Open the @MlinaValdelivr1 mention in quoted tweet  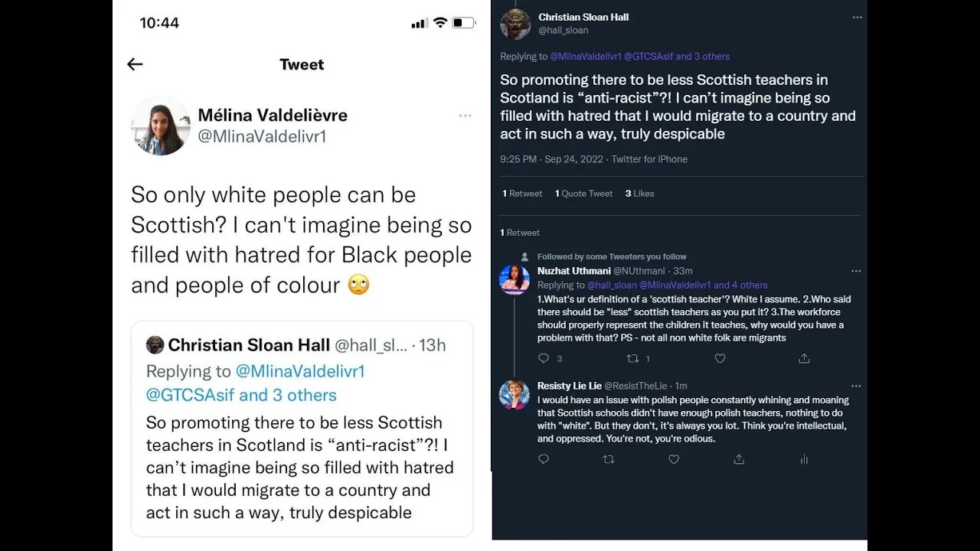click(x=300, y=371)
